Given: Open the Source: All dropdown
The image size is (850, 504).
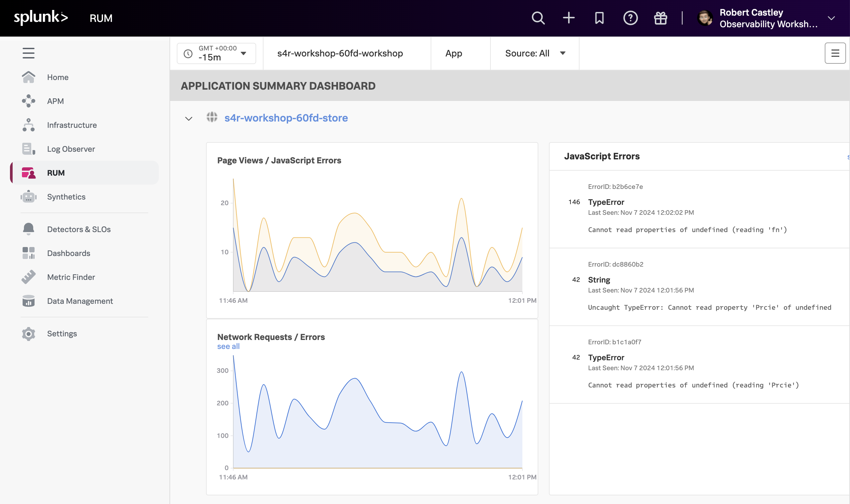Looking at the screenshot, I should point(535,53).
